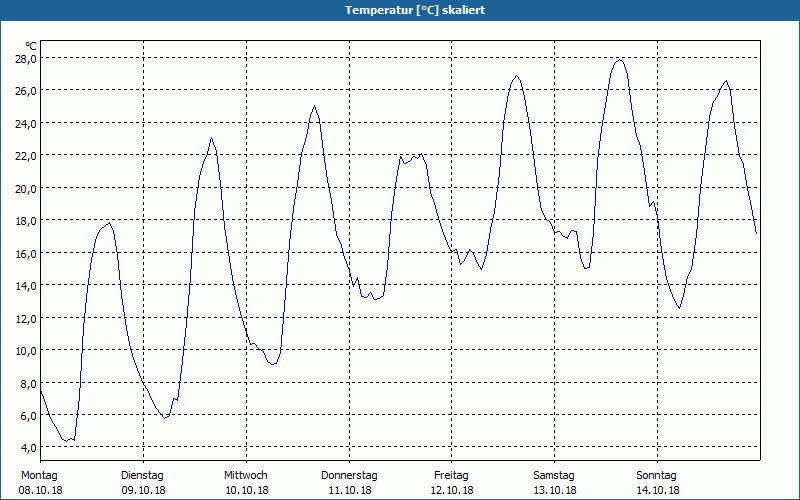Click the Saturday temperature peak near 28°C
The image size is (800, 500).
click(619, 60)
